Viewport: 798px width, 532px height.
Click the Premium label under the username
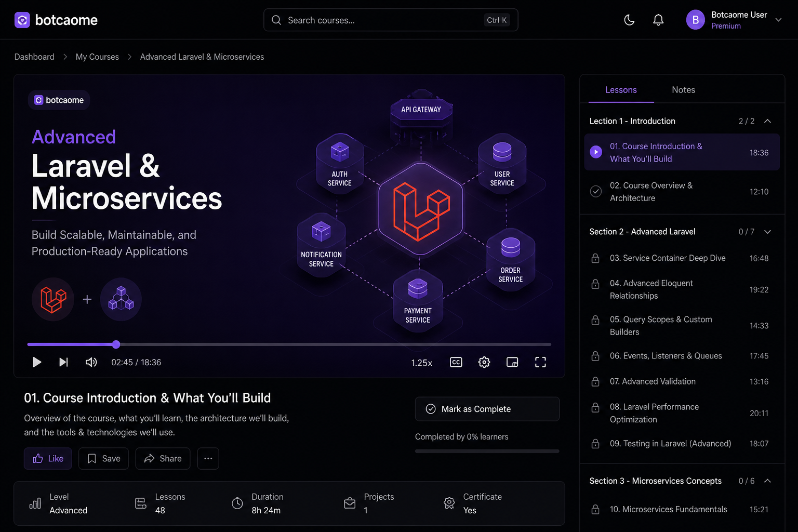(x=726, y=26)
